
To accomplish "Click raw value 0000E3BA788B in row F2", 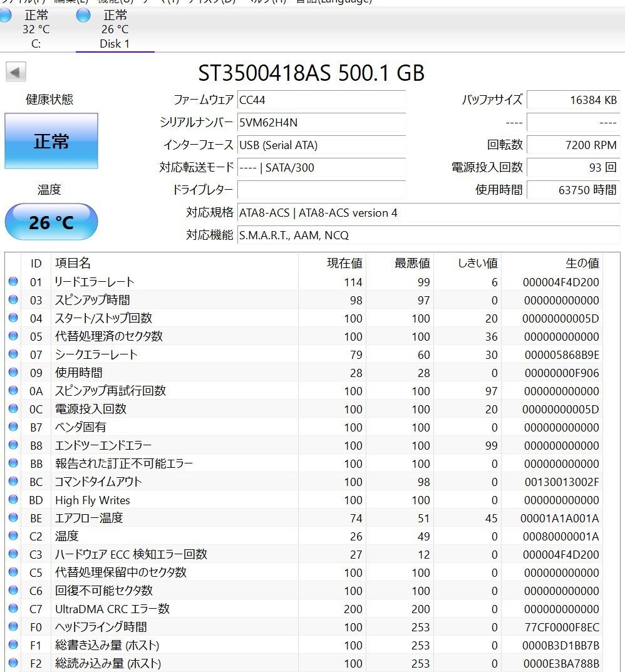I will coord(560,664).
